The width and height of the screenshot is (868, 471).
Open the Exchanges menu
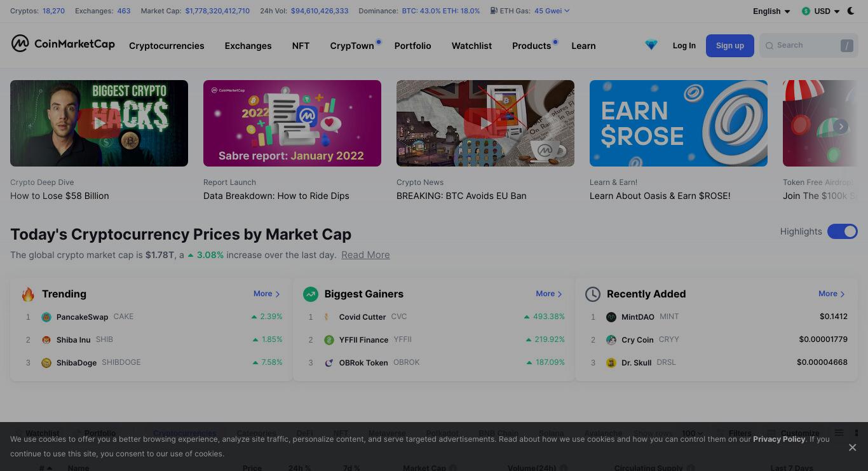click(x=248, y=46)
